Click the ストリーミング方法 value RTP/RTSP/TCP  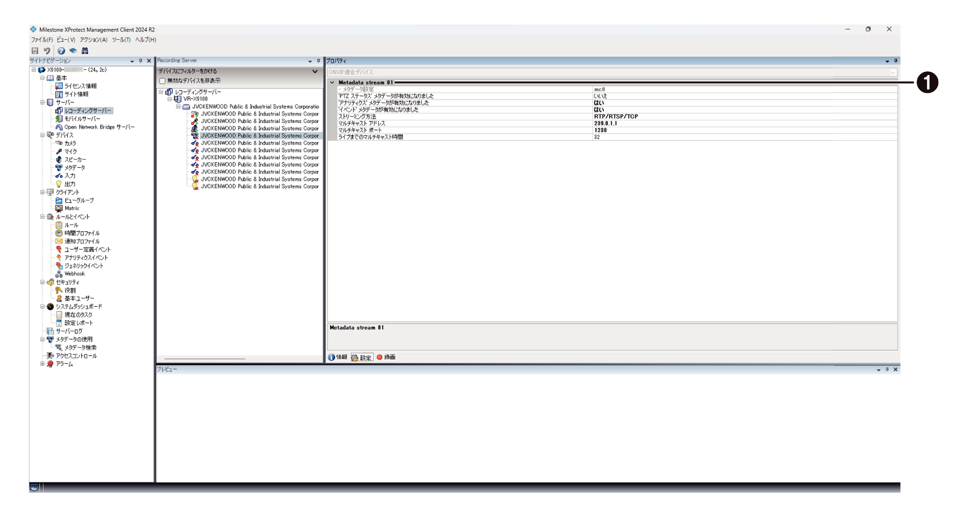(615, 117)
